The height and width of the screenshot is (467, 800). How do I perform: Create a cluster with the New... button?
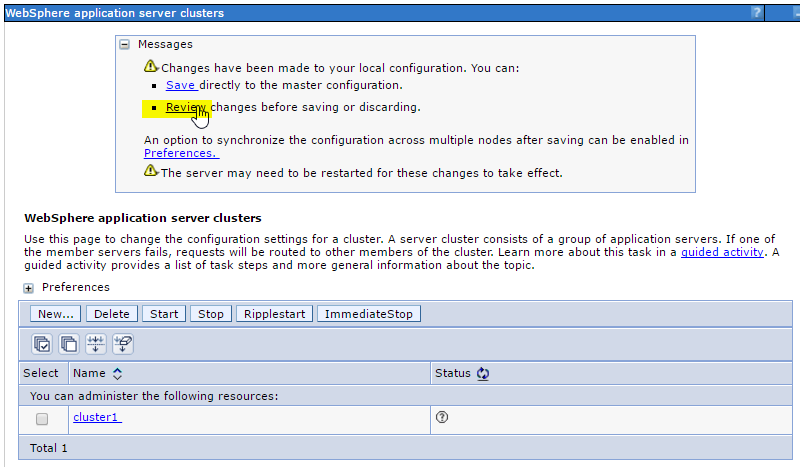coord(56,314)
